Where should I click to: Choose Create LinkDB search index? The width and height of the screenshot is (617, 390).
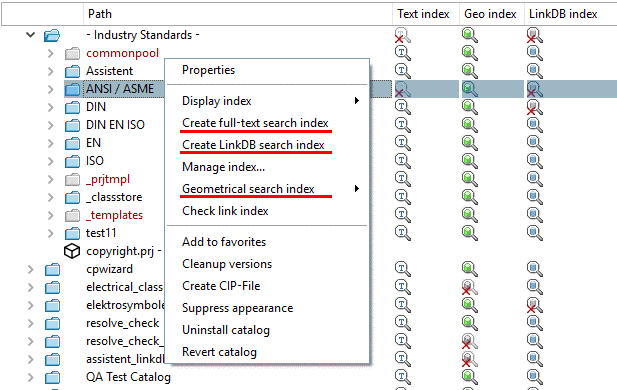(253, 145)
